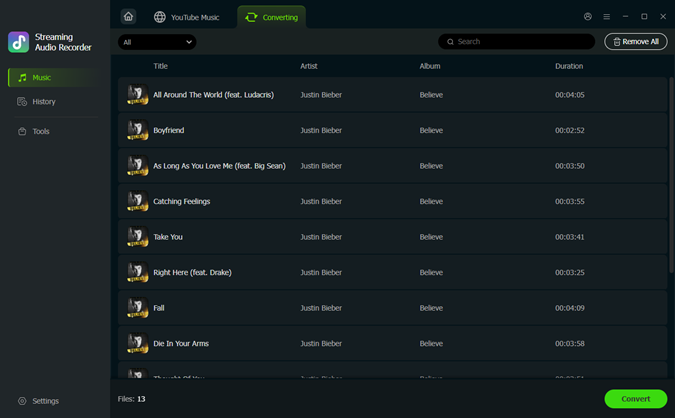Viewport: 675px width, 418px height.
Task: Open the Home tab icon
Action: tap(128, 17)
